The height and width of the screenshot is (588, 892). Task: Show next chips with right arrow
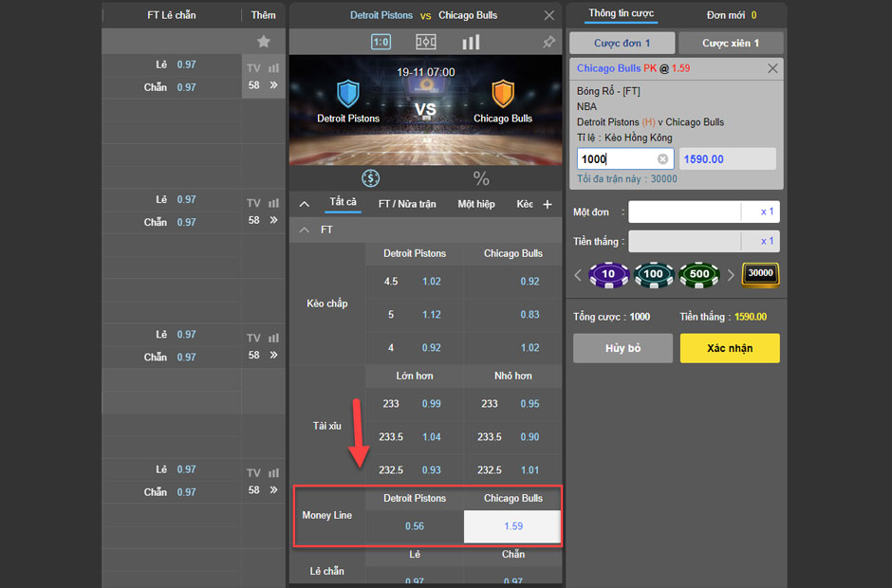(731, 275)
